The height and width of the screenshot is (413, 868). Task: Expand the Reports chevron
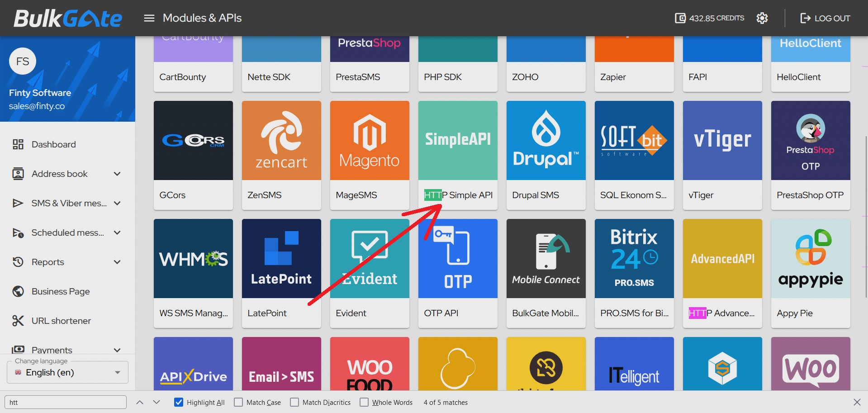(117, 262)
